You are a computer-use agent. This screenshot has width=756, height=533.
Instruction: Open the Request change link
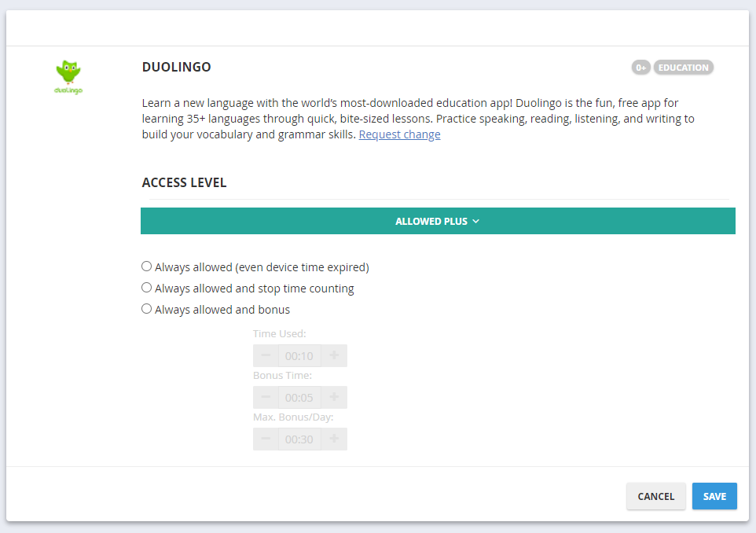coord(399,134)
